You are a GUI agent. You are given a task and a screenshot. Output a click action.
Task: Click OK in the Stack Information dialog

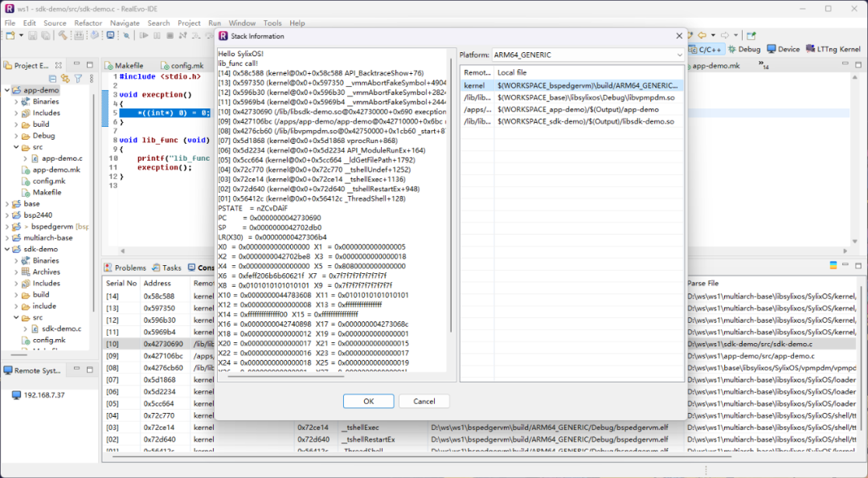[x=369, y=401]
